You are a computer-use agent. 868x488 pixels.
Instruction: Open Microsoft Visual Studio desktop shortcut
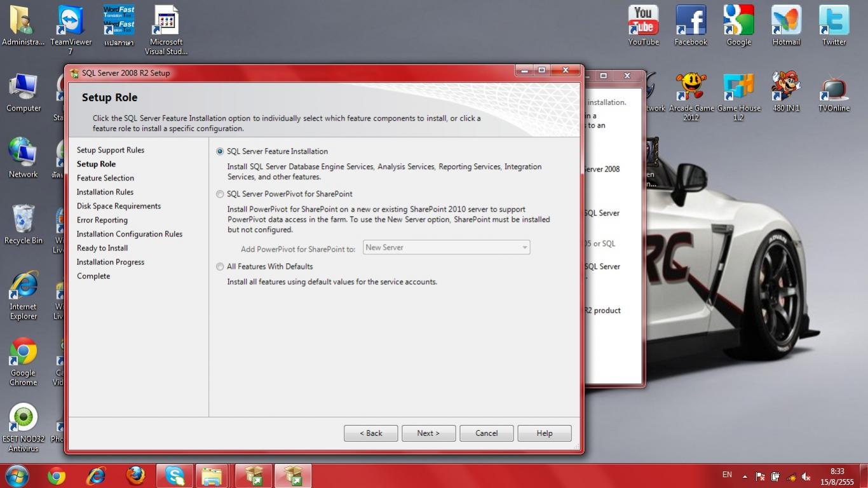pyautogui.click(x=166, y=30)
